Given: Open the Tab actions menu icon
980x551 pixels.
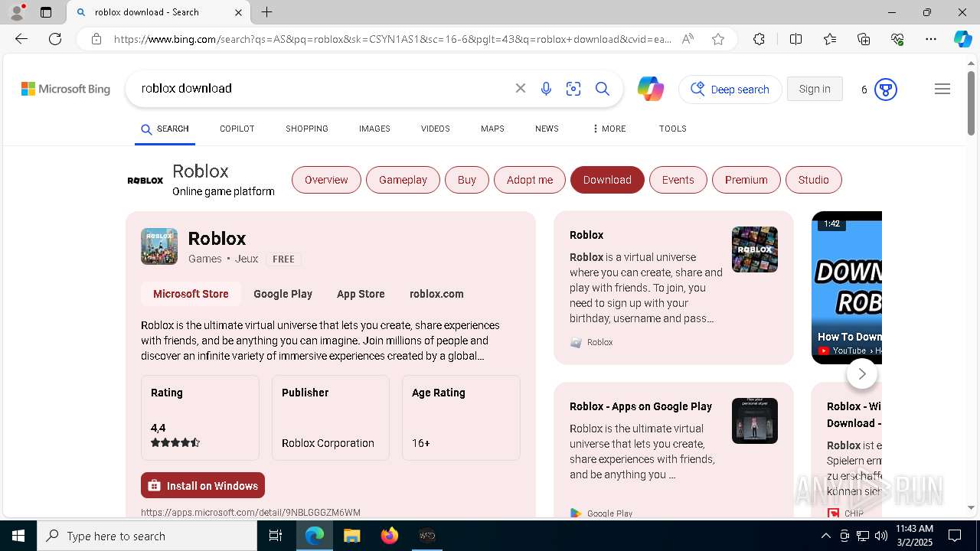Looking at the screenshot, I should [x=46, y=12].
